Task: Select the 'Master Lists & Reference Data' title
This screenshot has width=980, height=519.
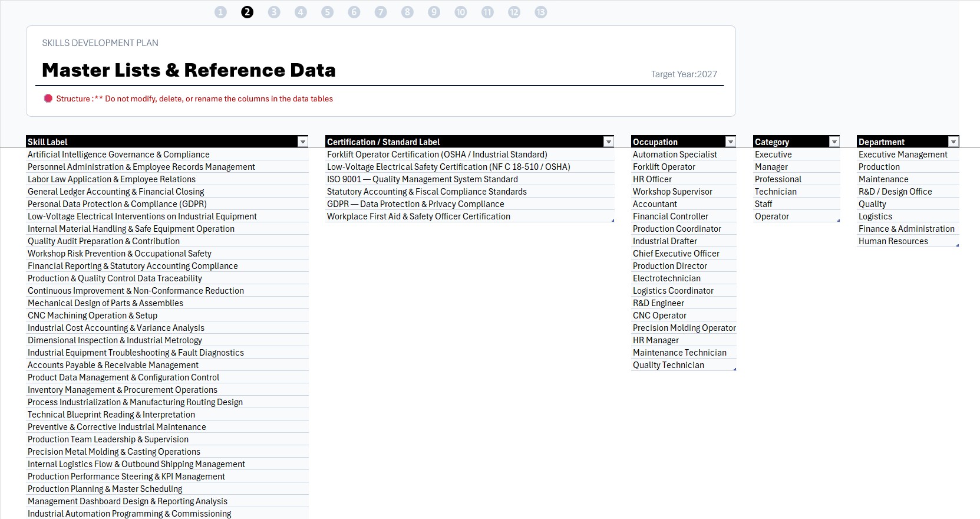Action: point(189,70)
